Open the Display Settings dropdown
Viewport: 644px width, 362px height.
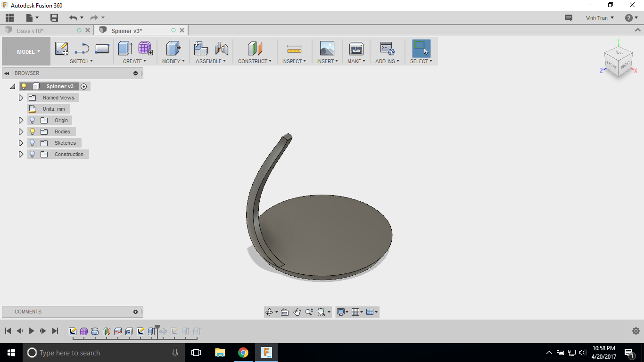[x=342, y=312]
